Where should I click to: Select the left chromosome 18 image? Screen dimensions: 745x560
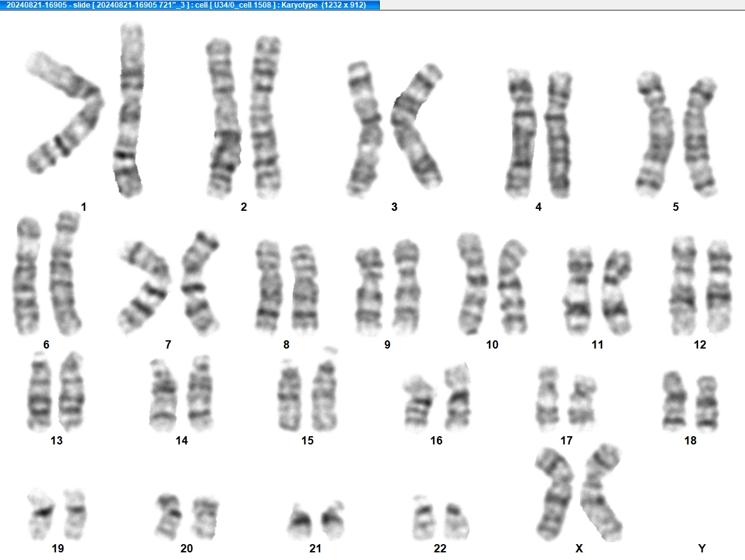click(x=675, y=400)
